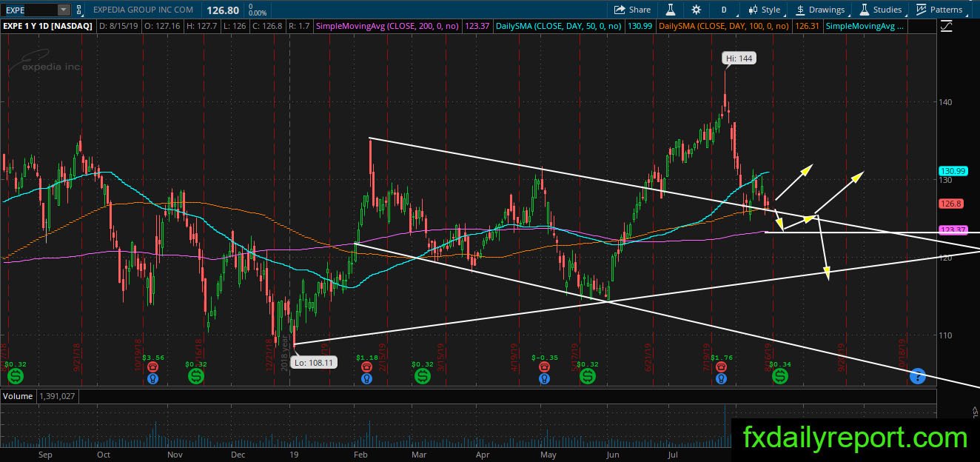The height and width of the screenshot is (462, 980).
Task: Click the EXPE symbol input field
Action: (29, 10)
